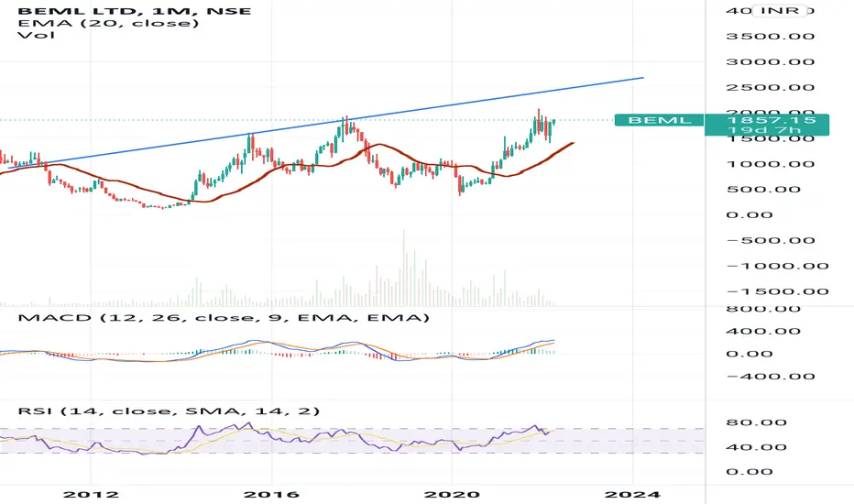
Task: Click the tallest volume bar near 2019
Action: (x=403, y=268)
